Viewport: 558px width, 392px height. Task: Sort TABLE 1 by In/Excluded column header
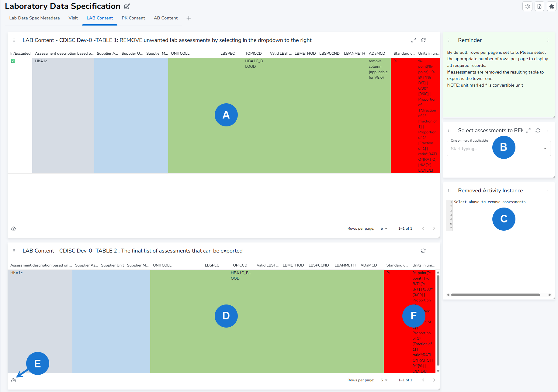coord(20,53)
